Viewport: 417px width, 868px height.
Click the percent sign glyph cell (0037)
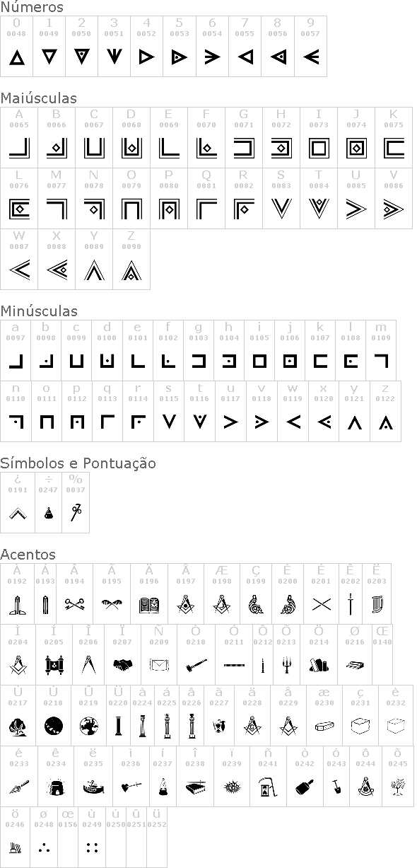tap(76, 502)
